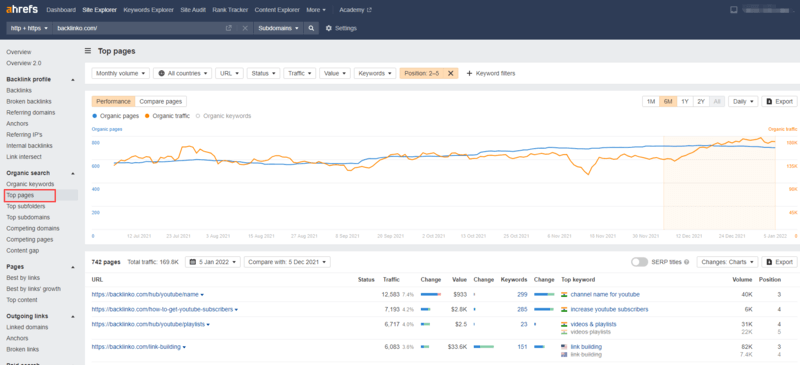Viewport: 800px width, 365px height.
Task: Open the Monthly volume dropdown
Action: click(x=120, y=74)
